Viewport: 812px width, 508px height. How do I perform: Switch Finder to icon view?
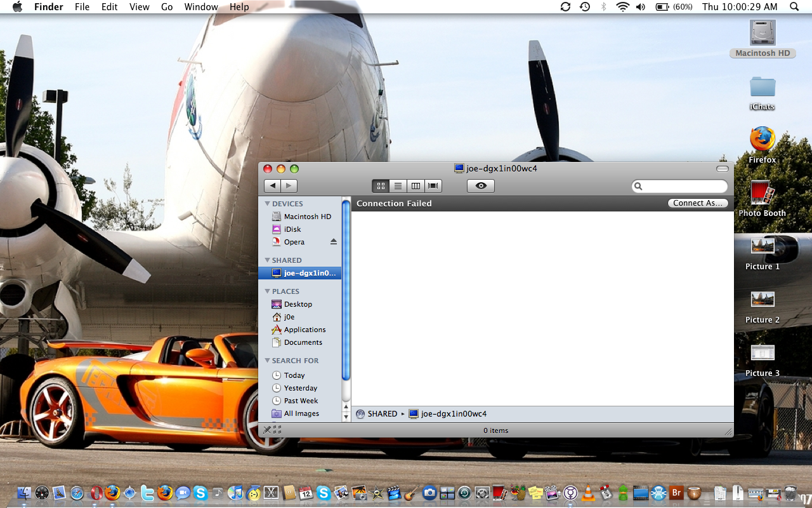[381, 186]
